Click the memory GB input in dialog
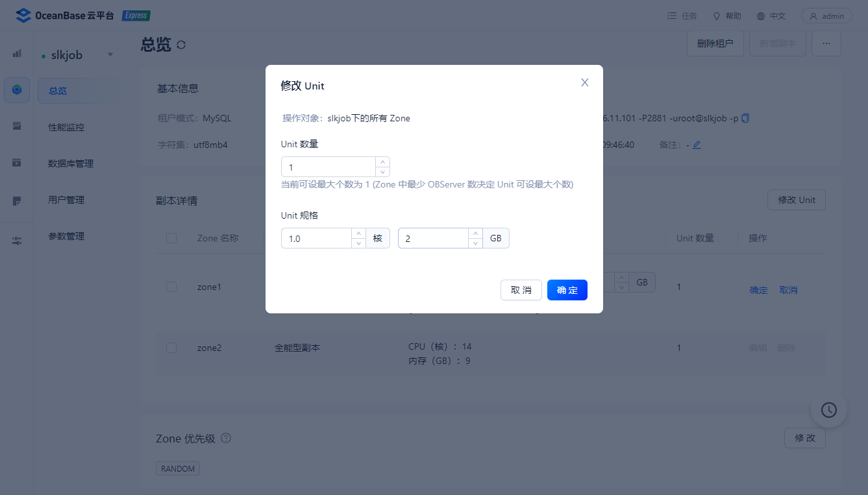The width and height of the screenshot is (868, 495). click(434, 238)
